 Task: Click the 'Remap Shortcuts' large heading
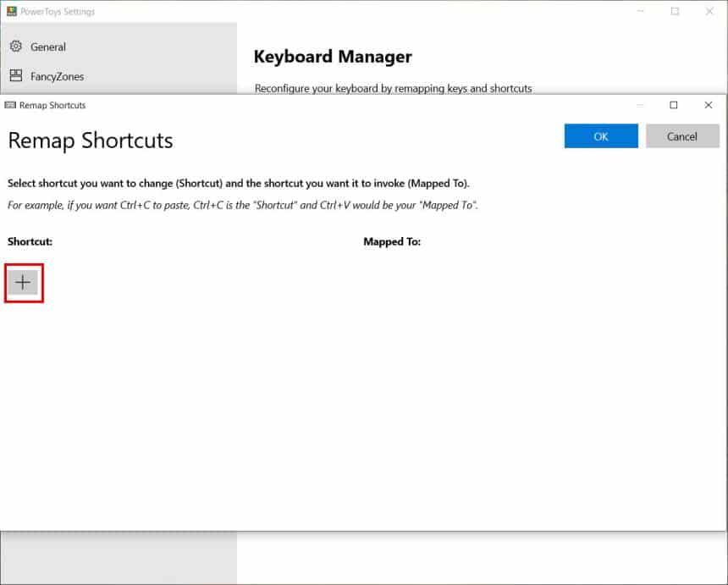(91, 141)
